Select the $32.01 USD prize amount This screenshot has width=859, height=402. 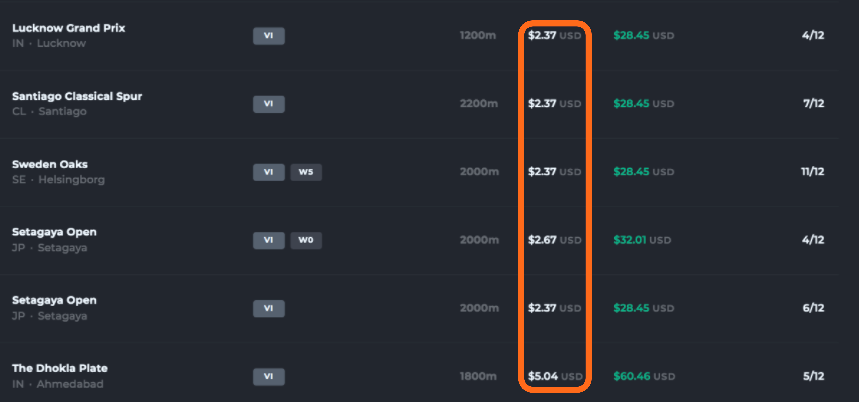642,240
